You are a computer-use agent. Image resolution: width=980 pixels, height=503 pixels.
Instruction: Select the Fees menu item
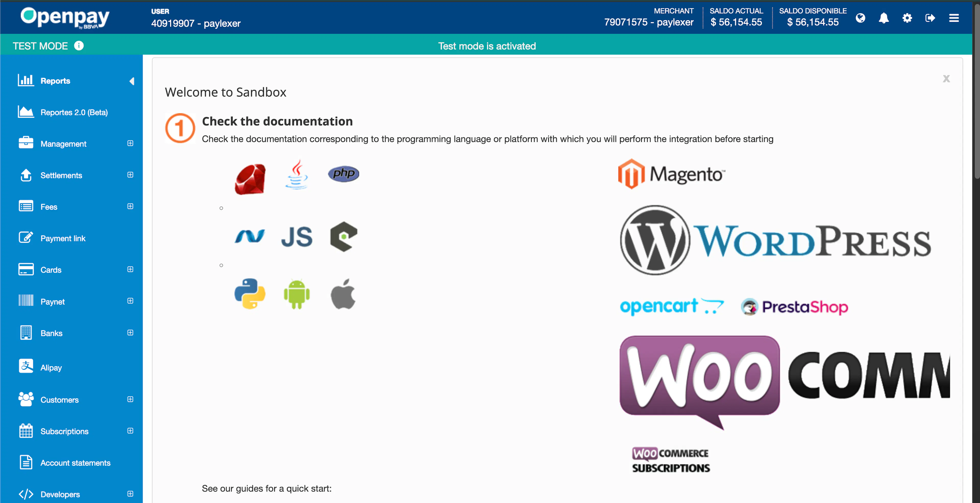71,207
